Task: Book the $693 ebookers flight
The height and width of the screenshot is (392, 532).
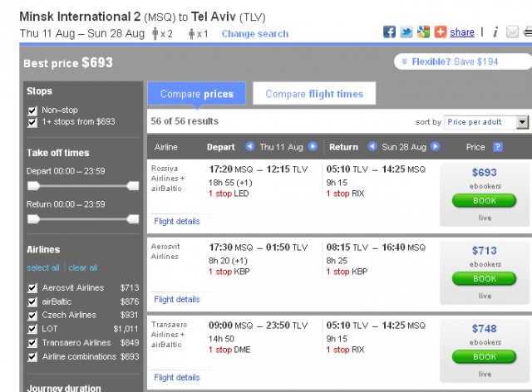Action: (484, 201)
